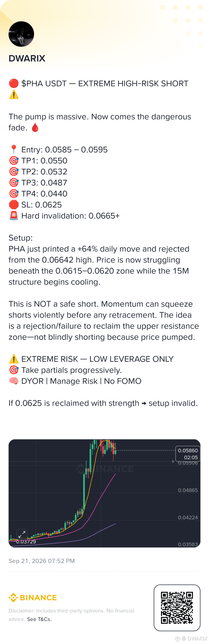Screen dimensions: 209x644
Task: Click the PHA candlestick chart preview
Action: [104, 493]
